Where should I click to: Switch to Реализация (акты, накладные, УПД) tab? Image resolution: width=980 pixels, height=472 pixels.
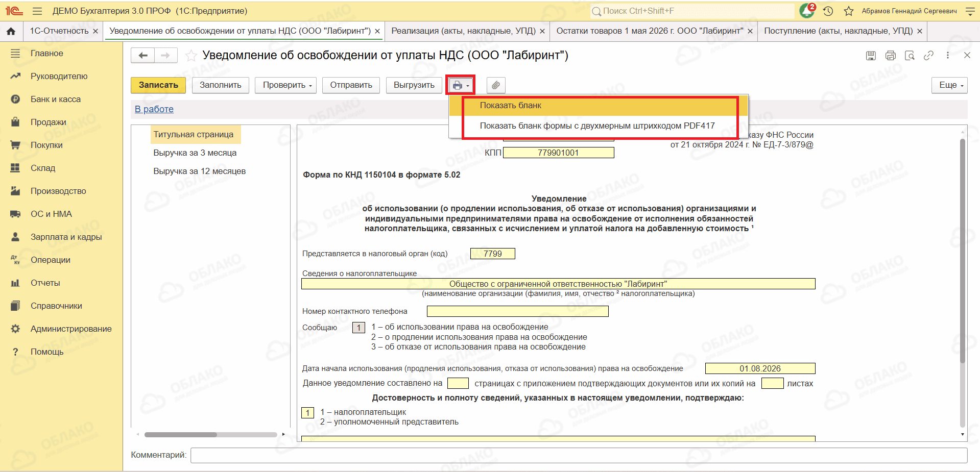coord(464,31)
